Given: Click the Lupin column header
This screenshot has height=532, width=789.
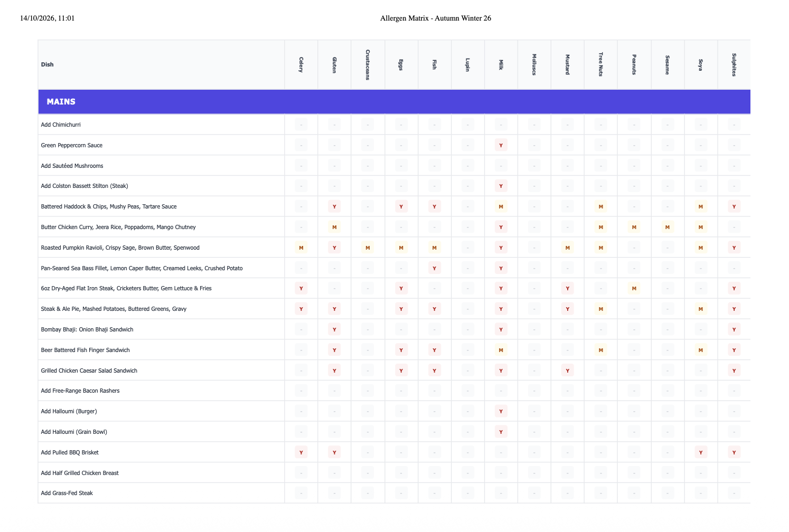Looking at the screenshot, I should [x=467, y=64].
